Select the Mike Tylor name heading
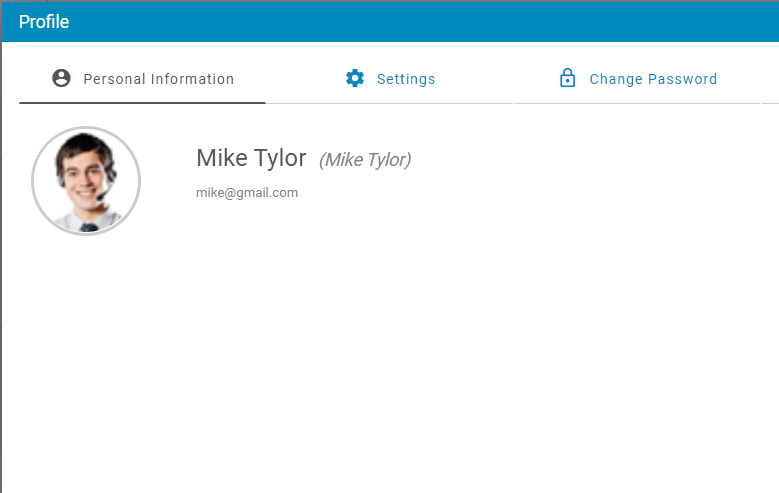 point(251,158)
